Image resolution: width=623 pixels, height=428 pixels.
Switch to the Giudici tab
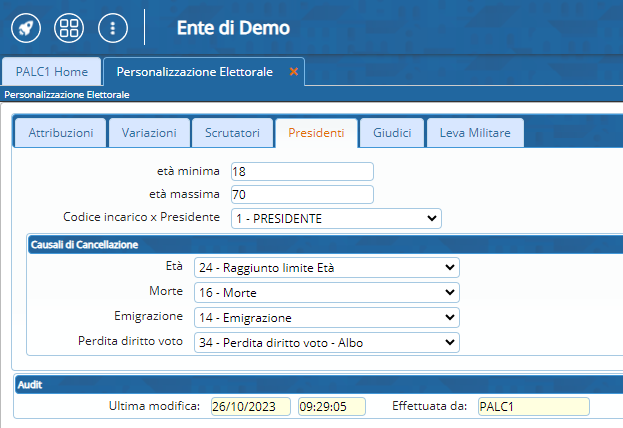pos(391,133)
